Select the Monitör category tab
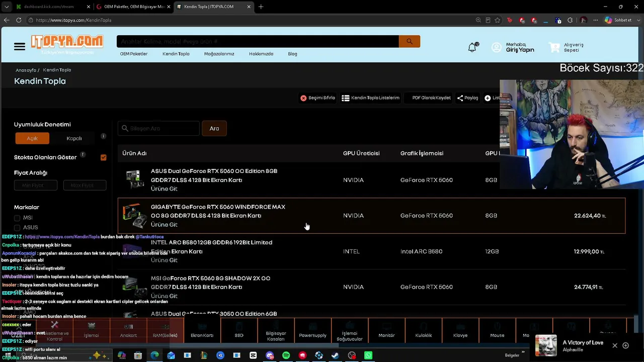The image size is (644, 362). [387, 331]
